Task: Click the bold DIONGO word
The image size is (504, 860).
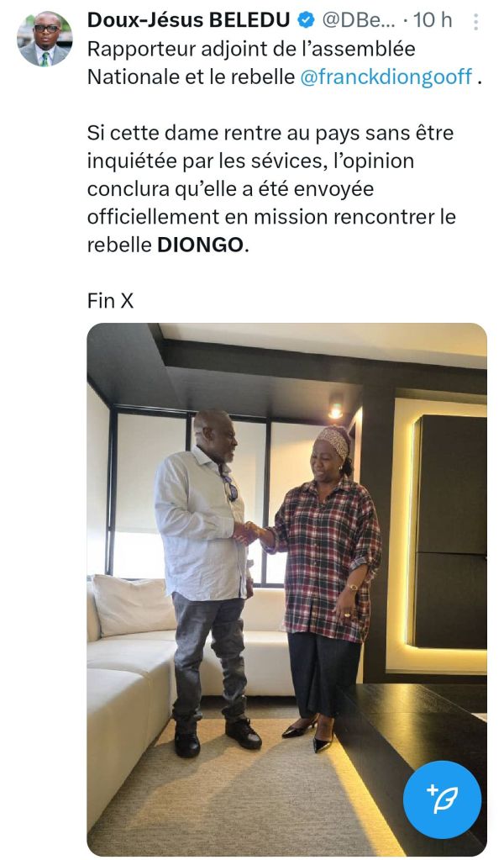Action: 201,245
